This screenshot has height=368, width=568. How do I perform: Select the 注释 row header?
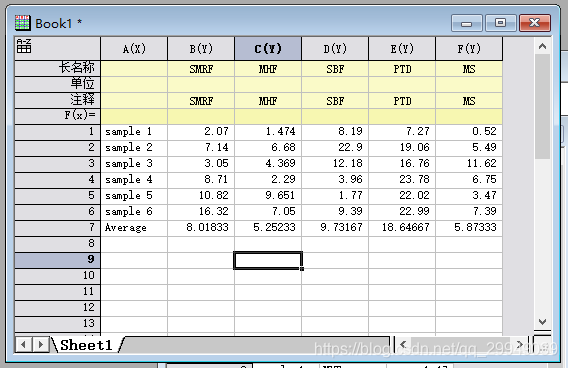58,100
